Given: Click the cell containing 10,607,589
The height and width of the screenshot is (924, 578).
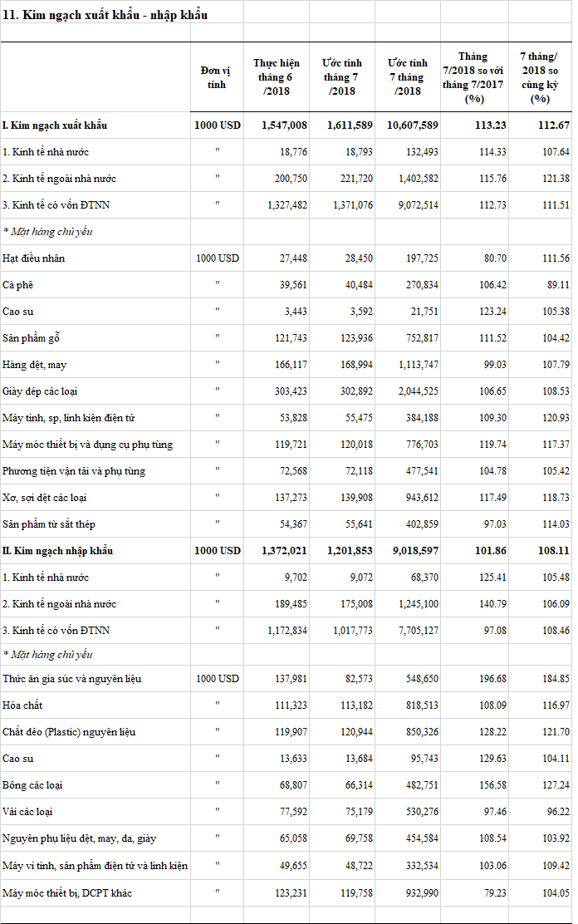Looking at the screenshot, I should click(x=407, y=125).
